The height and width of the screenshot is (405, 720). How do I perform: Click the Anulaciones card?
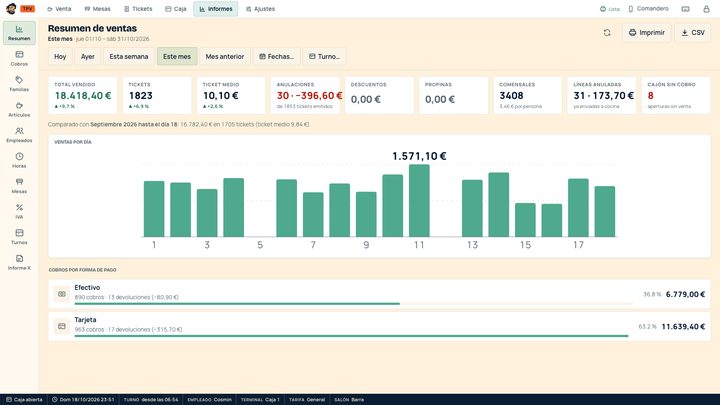(x=305, y=95)
